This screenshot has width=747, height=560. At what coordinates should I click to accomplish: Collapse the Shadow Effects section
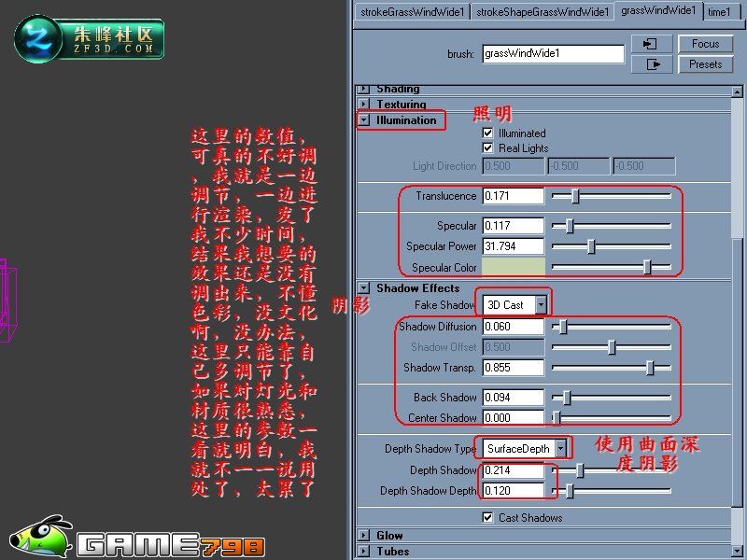click(x=364, y=287)
